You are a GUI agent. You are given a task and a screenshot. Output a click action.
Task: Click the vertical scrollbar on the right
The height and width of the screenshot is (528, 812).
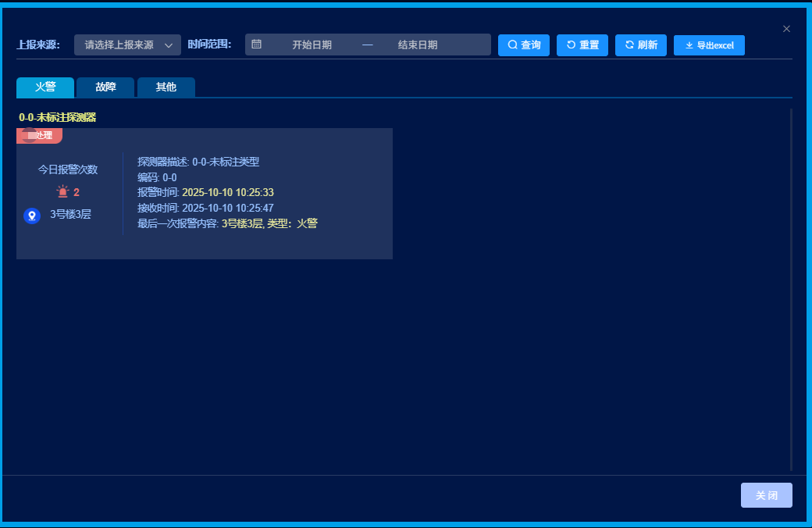pos(791,289)
